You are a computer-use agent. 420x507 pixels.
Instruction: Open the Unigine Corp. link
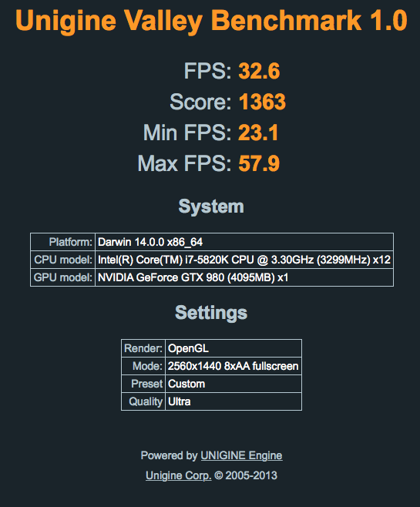point(179,475)
